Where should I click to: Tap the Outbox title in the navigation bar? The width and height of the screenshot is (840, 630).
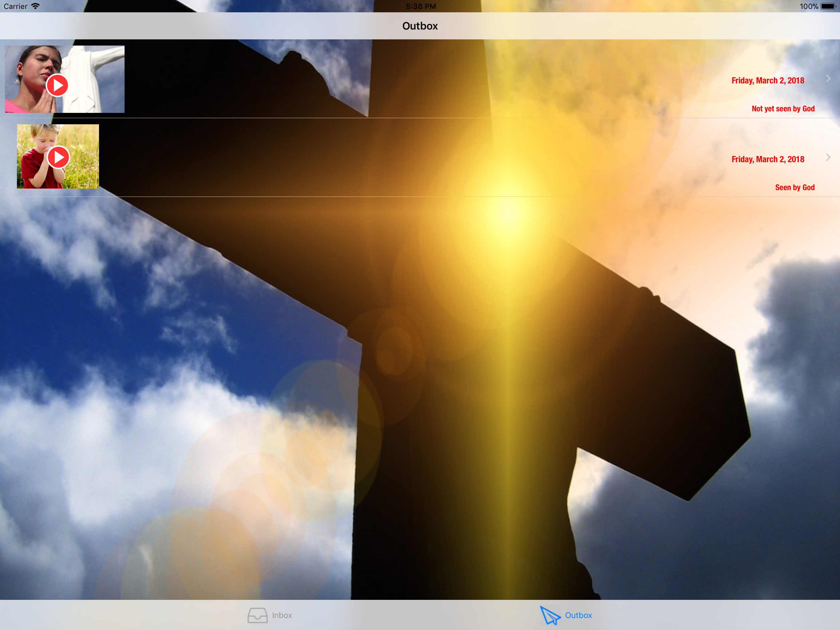pos(420,26)
